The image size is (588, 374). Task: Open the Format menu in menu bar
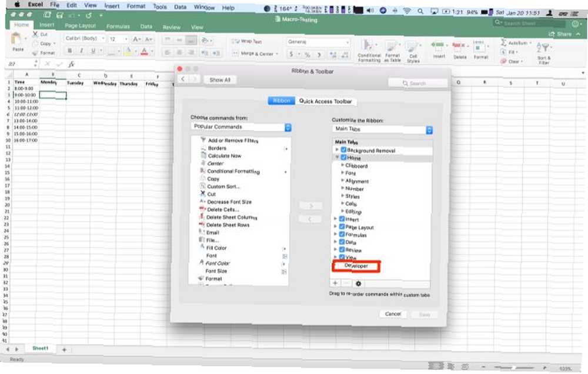[x=136, y=6]
